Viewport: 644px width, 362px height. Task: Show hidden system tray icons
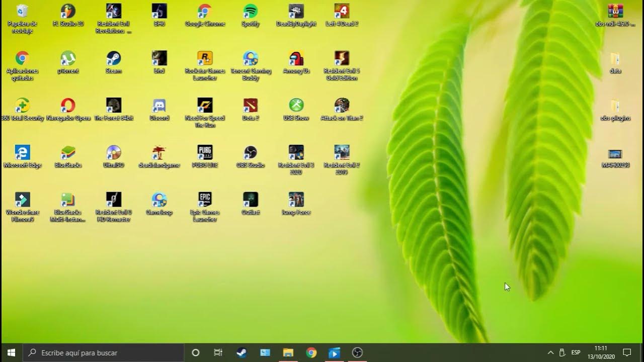coord(550,352)
